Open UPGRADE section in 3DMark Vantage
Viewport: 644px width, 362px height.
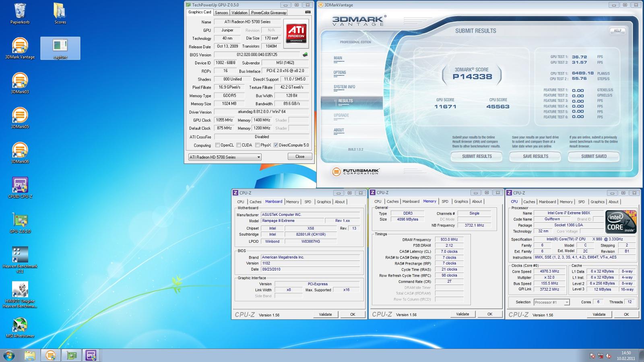point(341,116)
